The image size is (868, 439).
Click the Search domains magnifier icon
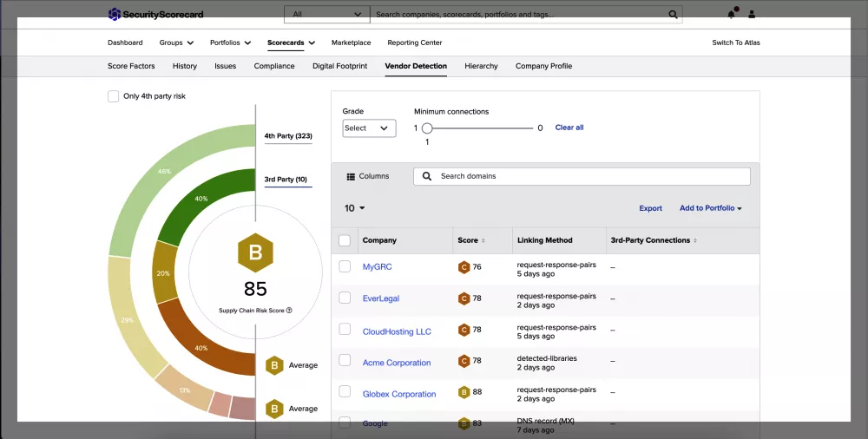(427, 176)
